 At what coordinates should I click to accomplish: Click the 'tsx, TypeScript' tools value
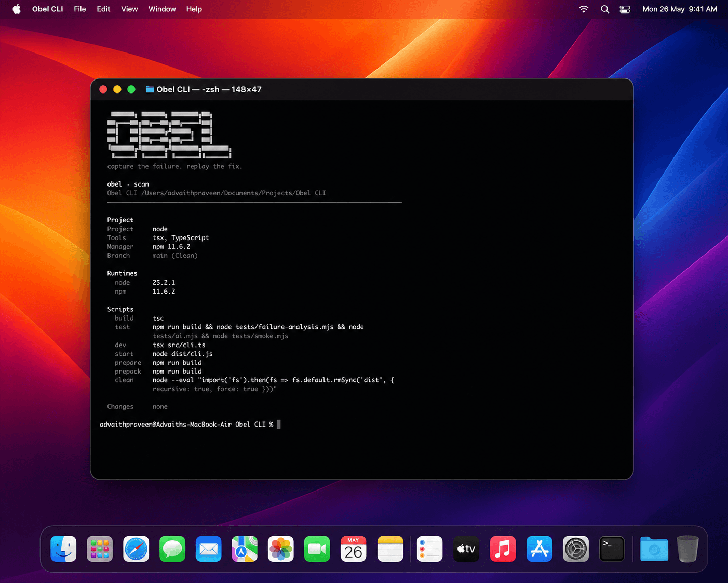click(x=181, y=237)
